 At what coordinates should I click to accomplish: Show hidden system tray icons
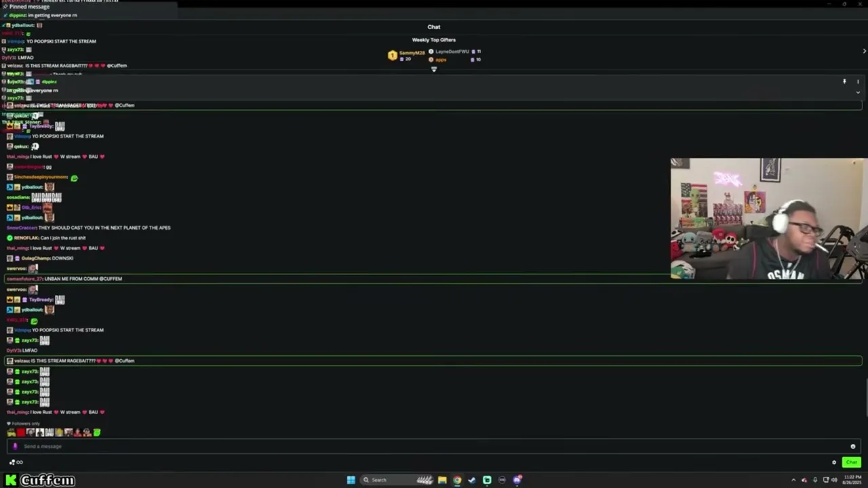pos(793,480)
